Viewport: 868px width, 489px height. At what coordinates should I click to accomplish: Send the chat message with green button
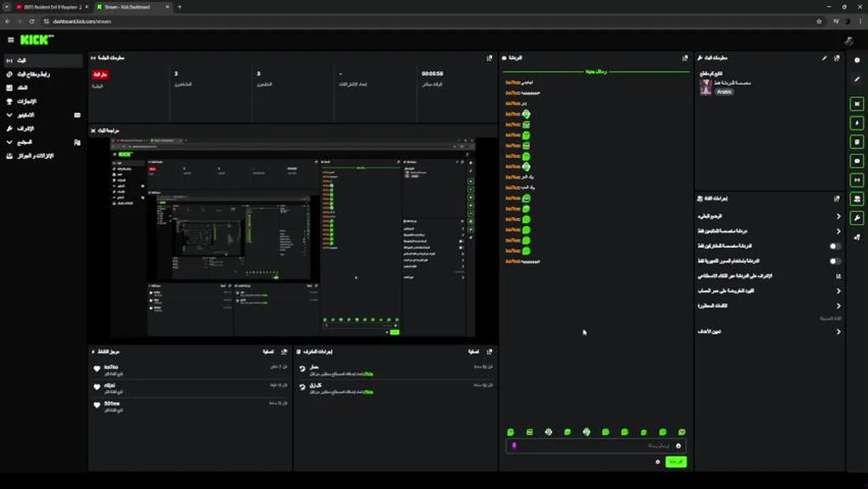coord(676,462)
